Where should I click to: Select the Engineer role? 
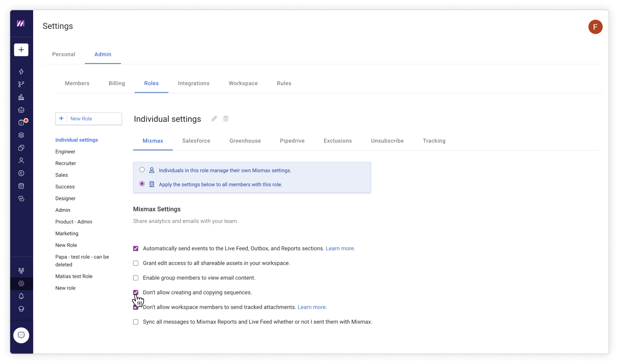[x=65, y=152]
